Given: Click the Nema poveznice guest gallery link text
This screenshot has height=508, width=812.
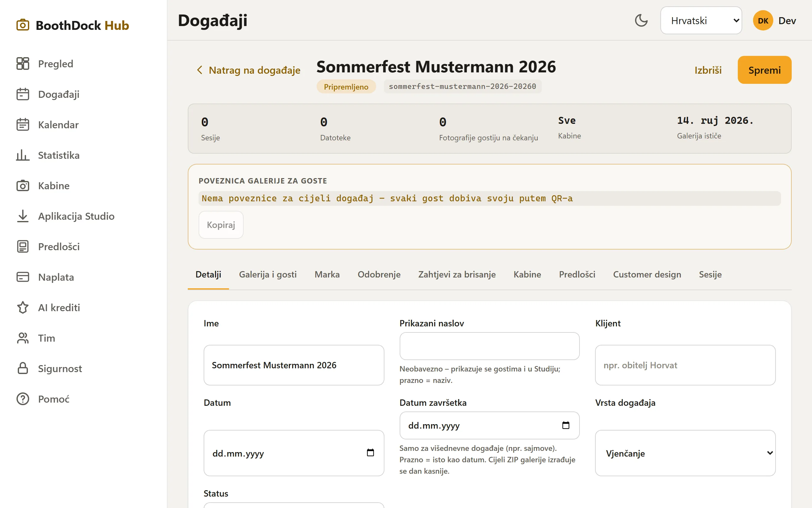Looking at the screenshot, I should 387,198.
